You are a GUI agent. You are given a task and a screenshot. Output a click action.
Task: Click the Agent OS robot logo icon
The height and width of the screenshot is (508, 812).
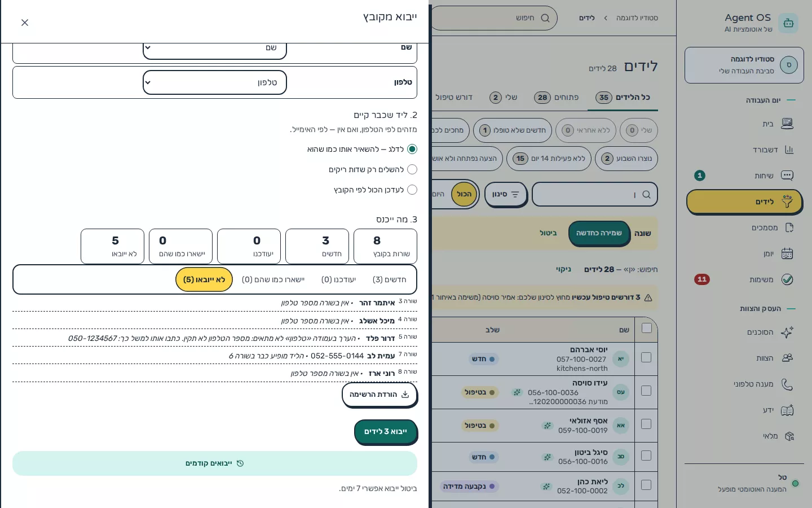[788, 23]
